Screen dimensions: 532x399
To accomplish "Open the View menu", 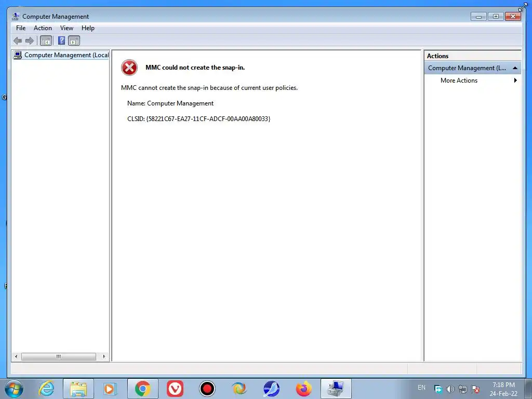I will tap(66, 28).
